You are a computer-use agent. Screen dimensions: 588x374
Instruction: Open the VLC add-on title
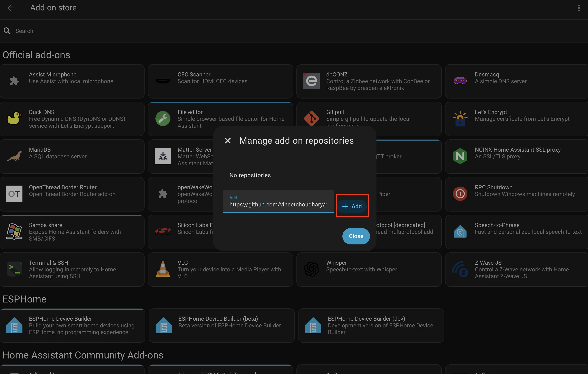tap(183, 263)
